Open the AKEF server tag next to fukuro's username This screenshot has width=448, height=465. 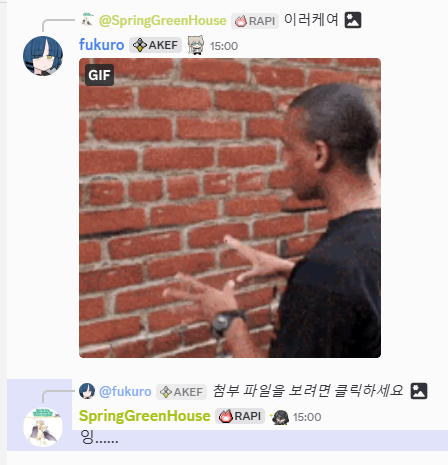155,45
